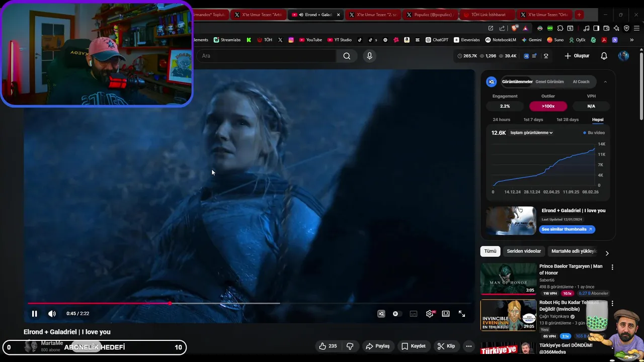
Task: Open the Suno bookmark
Action: [555, 40]
